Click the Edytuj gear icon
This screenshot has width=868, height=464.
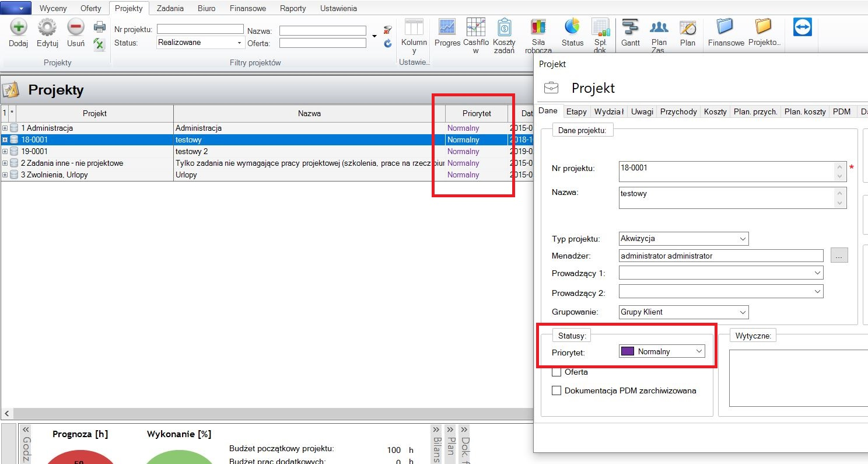[x=47, y=27]
